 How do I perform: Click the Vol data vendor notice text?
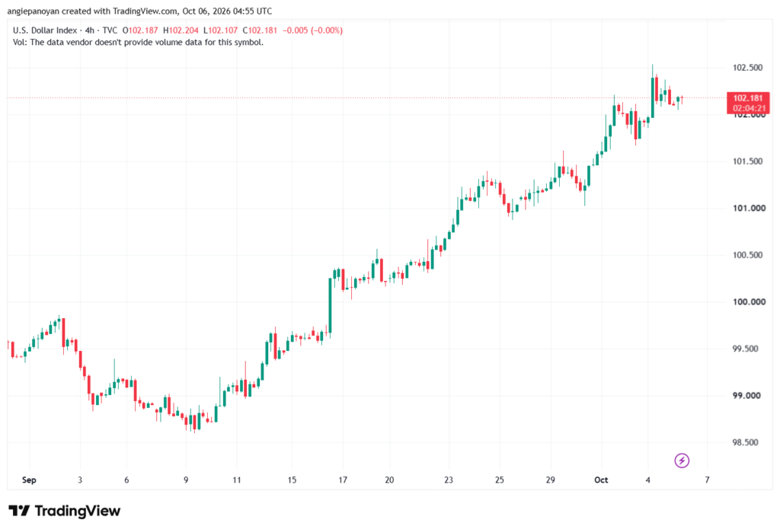click(x=139, y=43)
